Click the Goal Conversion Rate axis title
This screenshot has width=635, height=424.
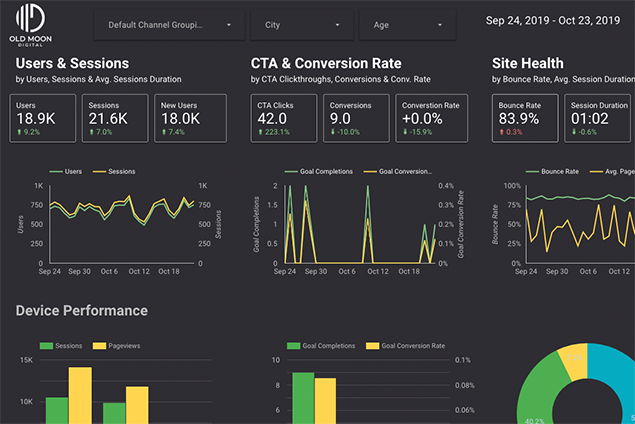pos(460,224)
